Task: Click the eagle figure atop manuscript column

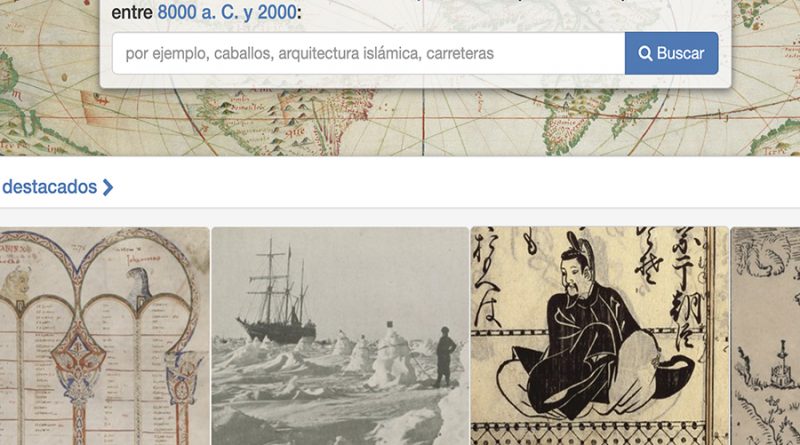Action: [x=139, y=288]
